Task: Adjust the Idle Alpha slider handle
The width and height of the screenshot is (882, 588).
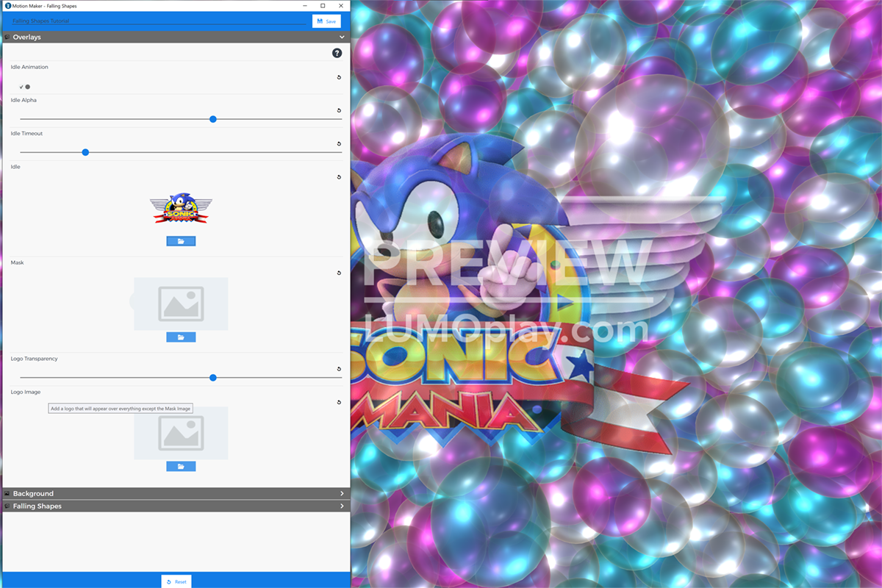Action: tap(213, 119)
